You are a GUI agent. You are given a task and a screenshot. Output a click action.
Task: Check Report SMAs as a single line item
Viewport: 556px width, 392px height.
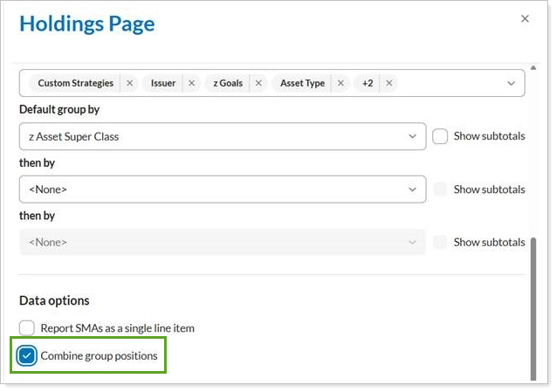(x=27, y=328)
